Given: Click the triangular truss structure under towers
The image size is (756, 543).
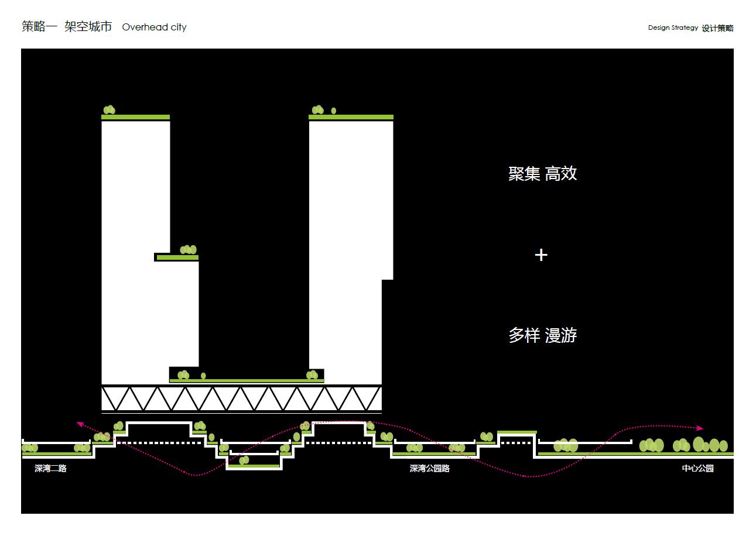Looking at the screenshot, I should pos(242,398).
